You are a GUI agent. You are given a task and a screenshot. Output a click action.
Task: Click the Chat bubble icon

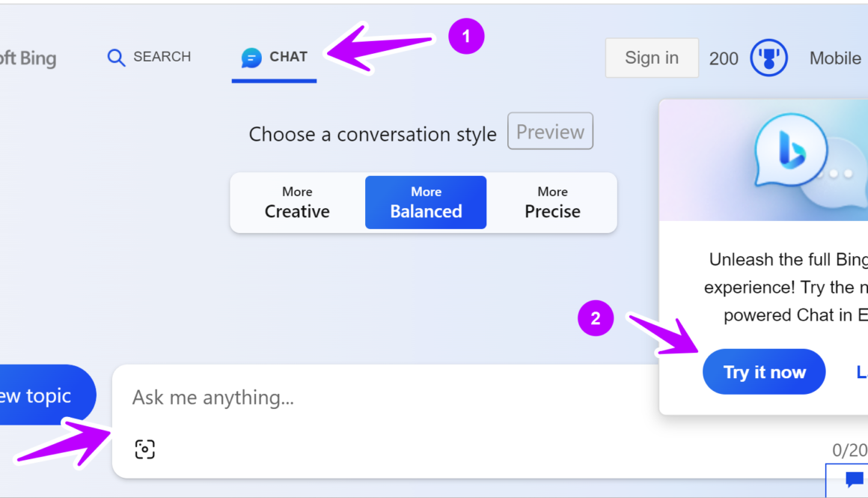click(251, 58)
